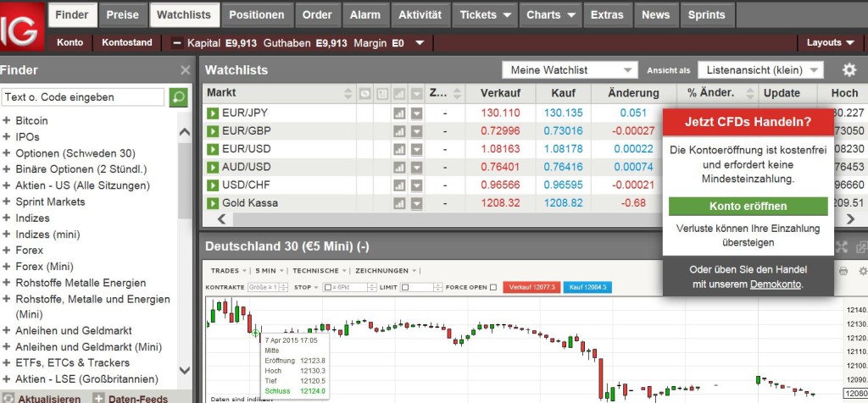Image resolution: width=868 pixels, height=403 pixels.
Task: Open the chart icon for Gold Kassa
Action: (399, 203)
